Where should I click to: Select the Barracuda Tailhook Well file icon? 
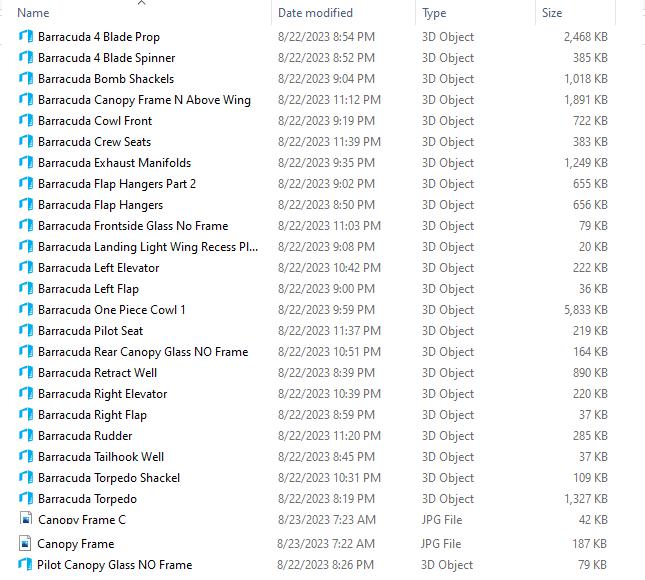pyautogui.click(x=26, y=456)
